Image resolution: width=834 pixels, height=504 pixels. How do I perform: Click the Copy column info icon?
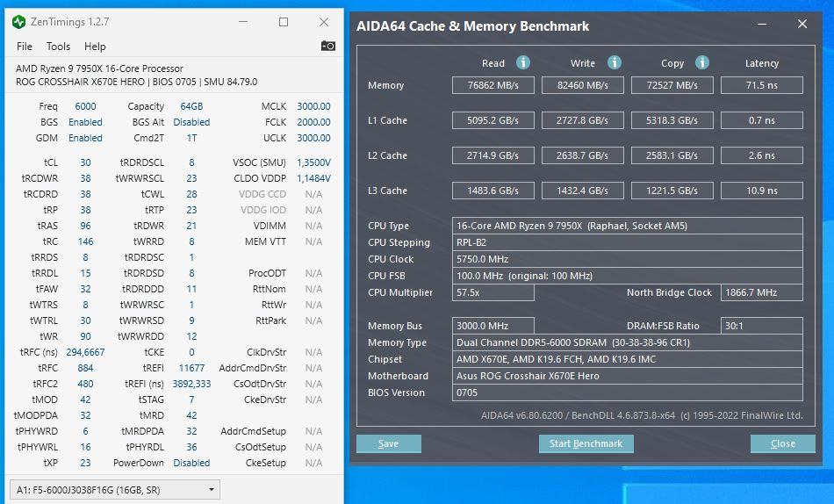[702, 63]
